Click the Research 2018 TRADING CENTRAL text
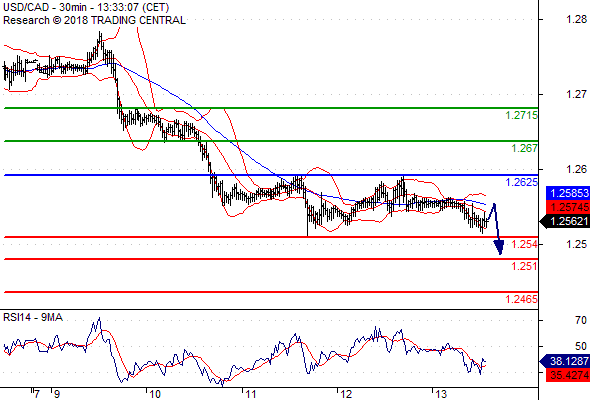 (x=94, y=20)
